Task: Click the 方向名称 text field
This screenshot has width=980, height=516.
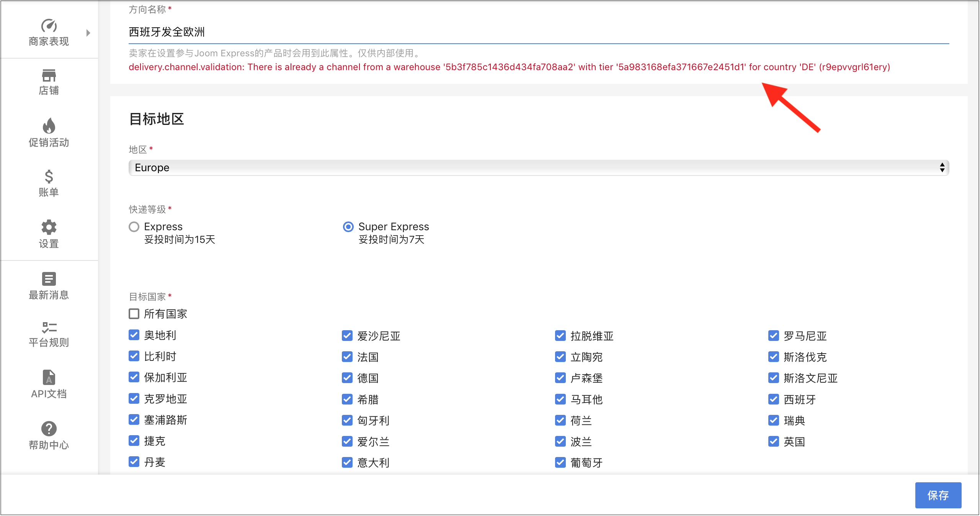Action: coord(539,32)
